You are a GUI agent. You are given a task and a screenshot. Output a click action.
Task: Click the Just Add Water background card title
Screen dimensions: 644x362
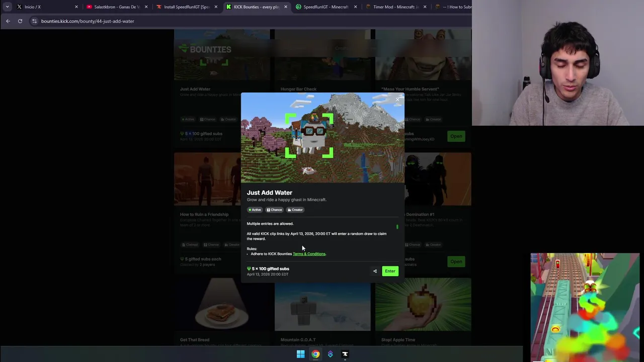point(195,89)
